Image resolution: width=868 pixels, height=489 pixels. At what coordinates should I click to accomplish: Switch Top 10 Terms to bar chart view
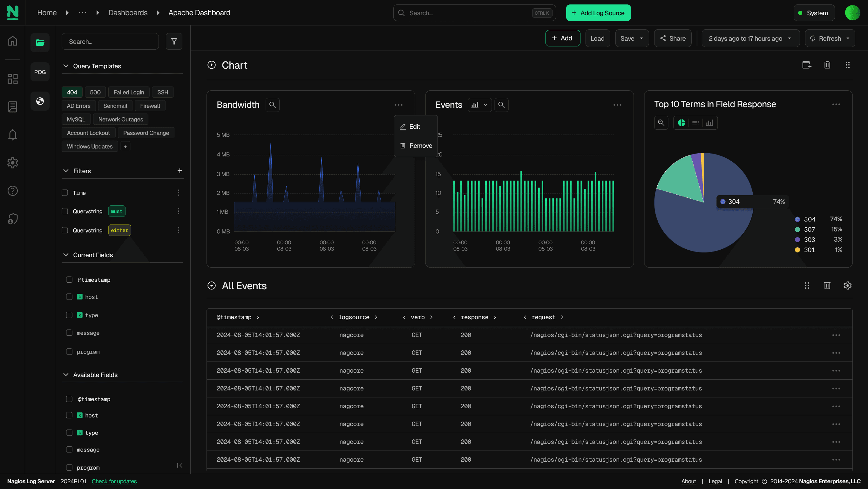(x=709, y=123)
